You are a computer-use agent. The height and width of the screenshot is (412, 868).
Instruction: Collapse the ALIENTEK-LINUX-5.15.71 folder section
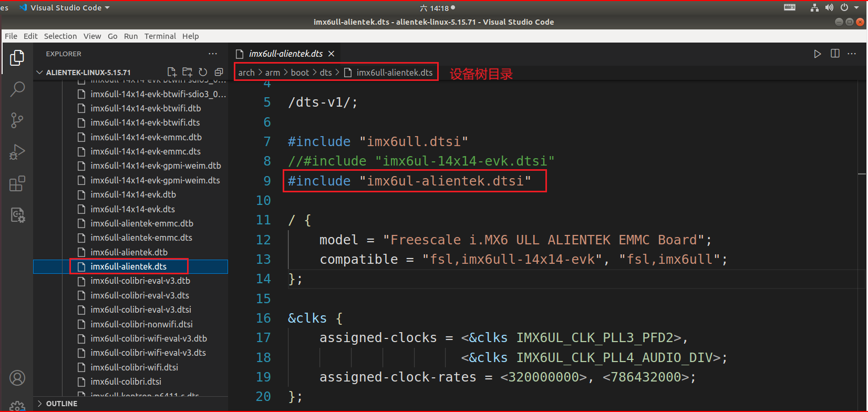(88, 72)
